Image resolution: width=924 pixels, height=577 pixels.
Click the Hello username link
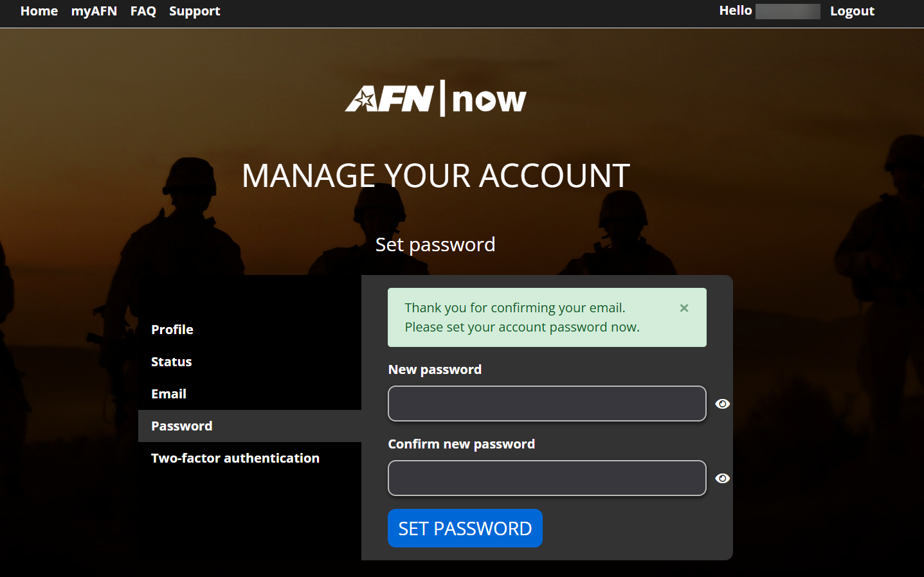[770, 11]
